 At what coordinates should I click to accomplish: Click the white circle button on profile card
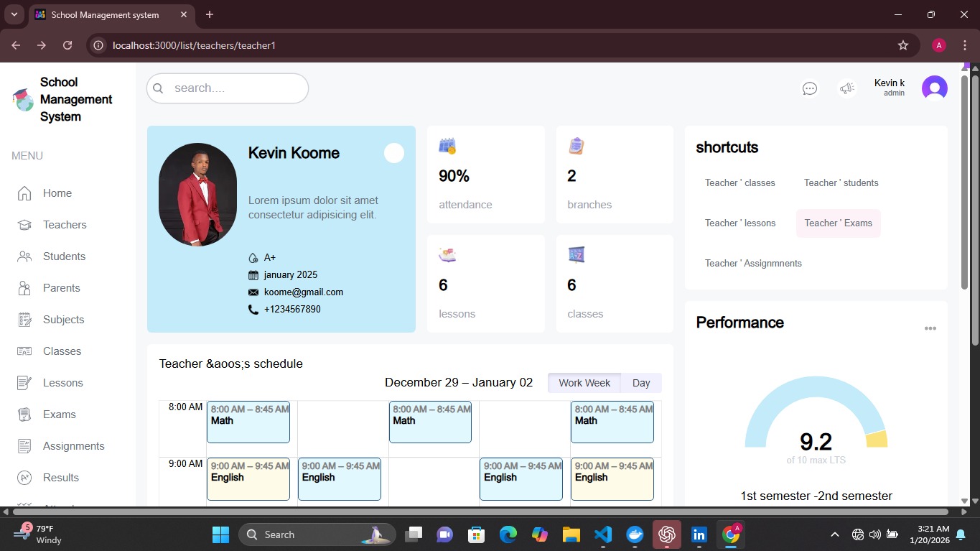click(x=393, y=153)
